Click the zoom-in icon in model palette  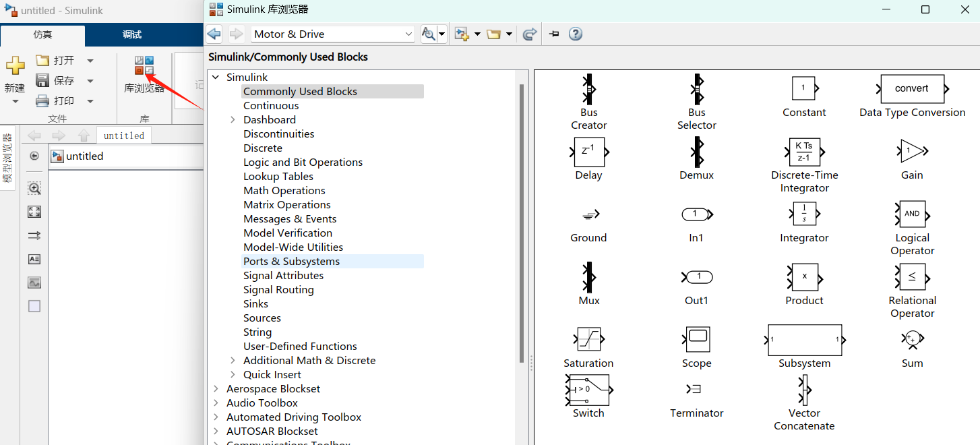(34, 188)
